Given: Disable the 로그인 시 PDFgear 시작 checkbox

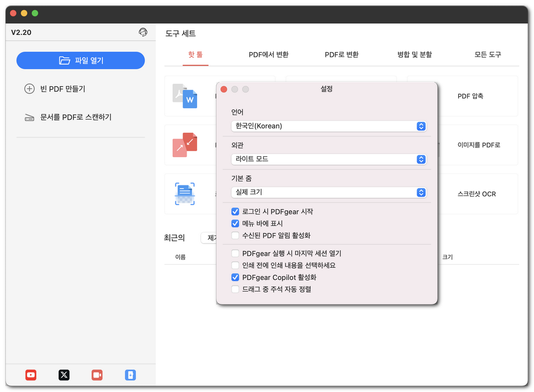Looking at the screenshot, I should [x=236, y=211].
